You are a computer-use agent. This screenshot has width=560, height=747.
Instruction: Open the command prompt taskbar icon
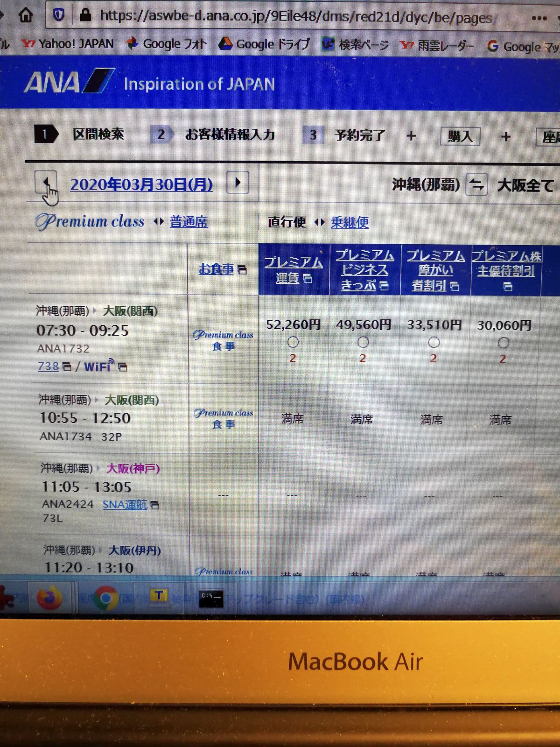point(211,599)
